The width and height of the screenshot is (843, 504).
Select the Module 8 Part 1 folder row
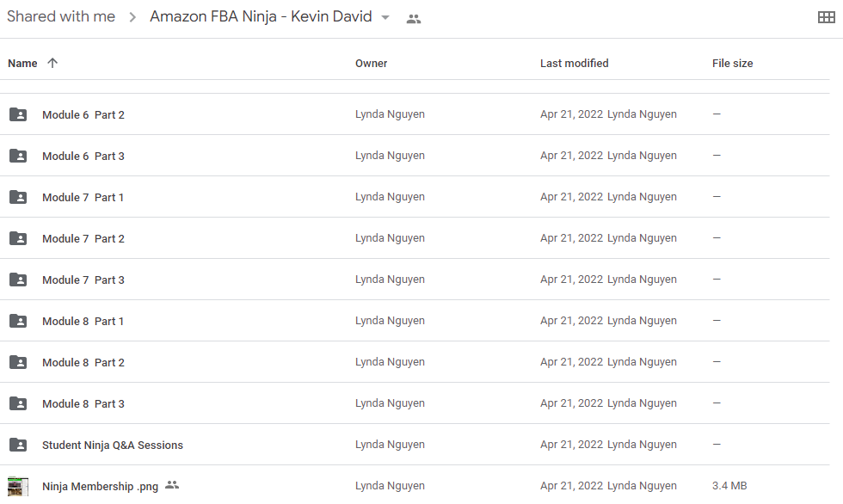[415, 321]
